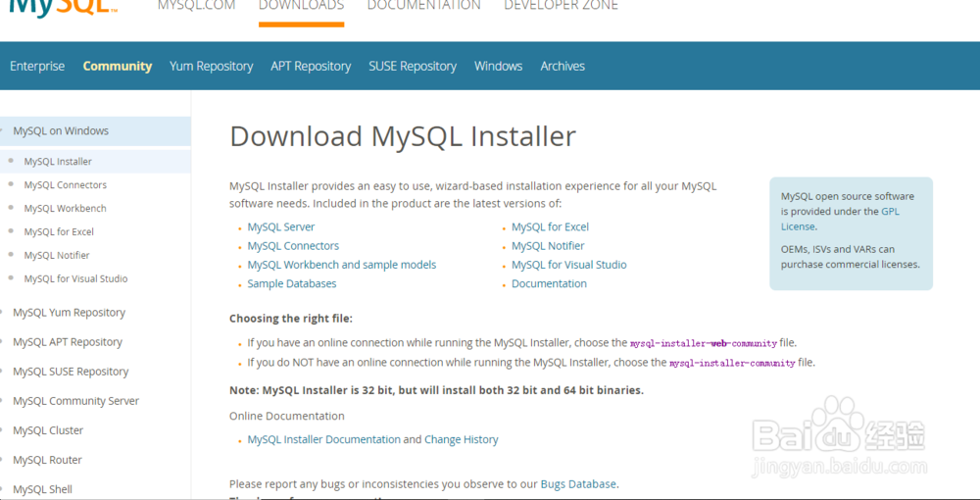
Task: Open the DOCUMENTATION top tab
Action: point(423,6)
